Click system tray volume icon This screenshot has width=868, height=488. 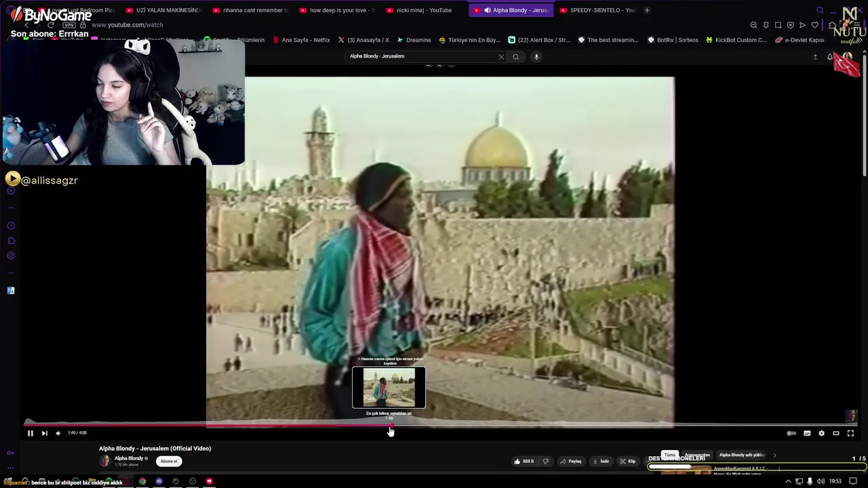[x=821, y=481]
